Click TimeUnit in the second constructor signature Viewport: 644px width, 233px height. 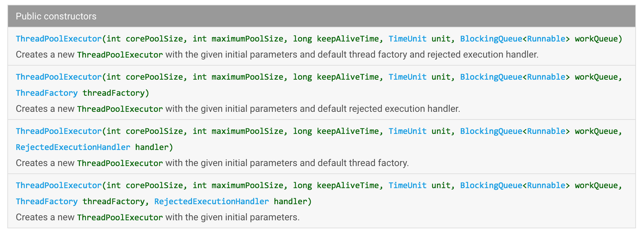[x=407, y=77]
